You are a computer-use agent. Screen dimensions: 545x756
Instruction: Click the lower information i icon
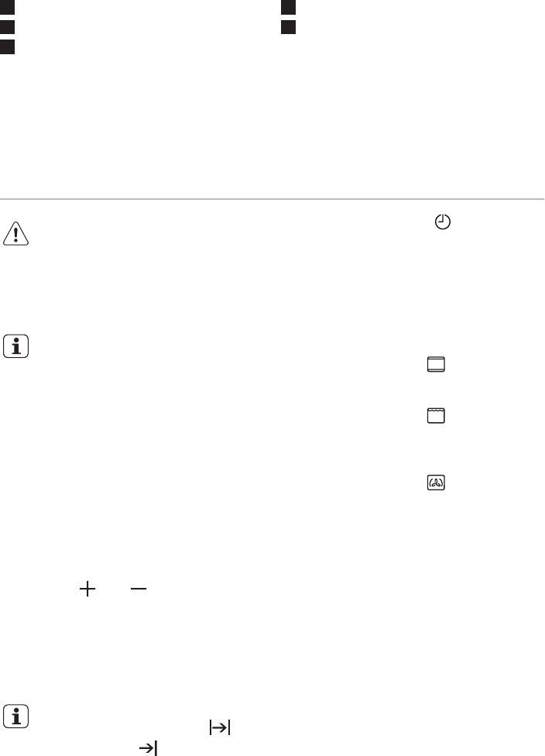[16, 716]
